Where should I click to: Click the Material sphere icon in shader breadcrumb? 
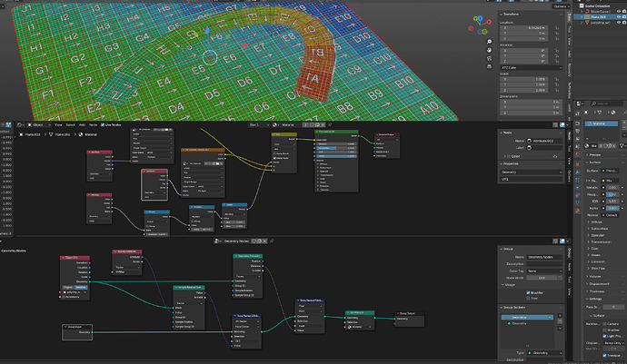click(81, 134)
